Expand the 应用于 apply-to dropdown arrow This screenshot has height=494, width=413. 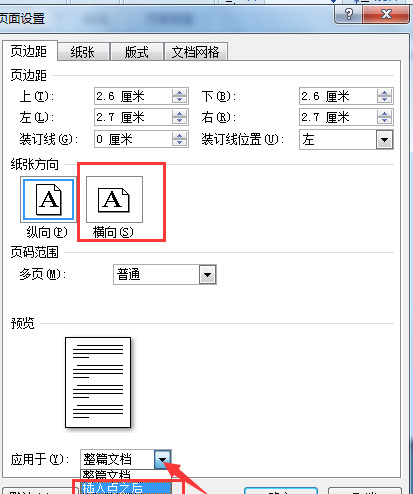tap(163, 459)
